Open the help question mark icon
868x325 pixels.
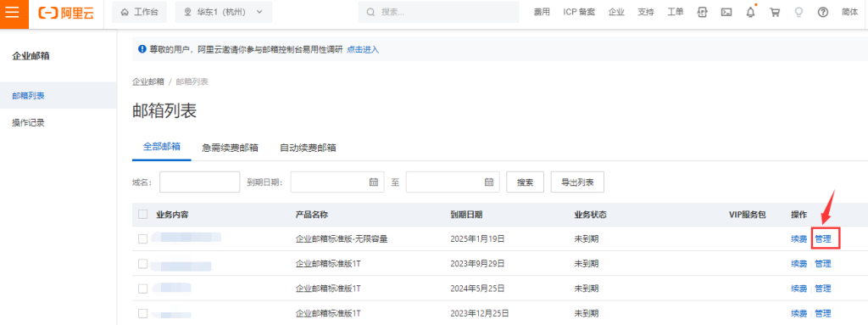[x=822, y=12]
